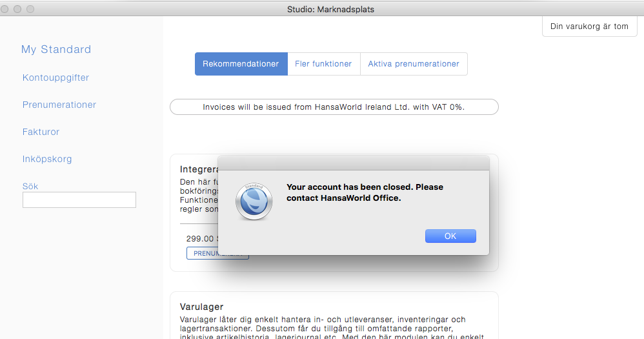Open the Din varukorg är tom cart button
644x339 pixels.
589,26
